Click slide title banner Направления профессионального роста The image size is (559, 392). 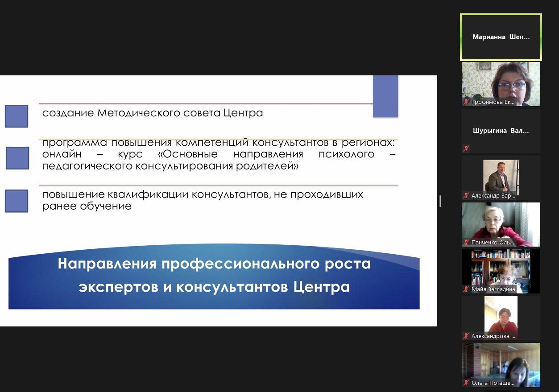tap(214, 276)
